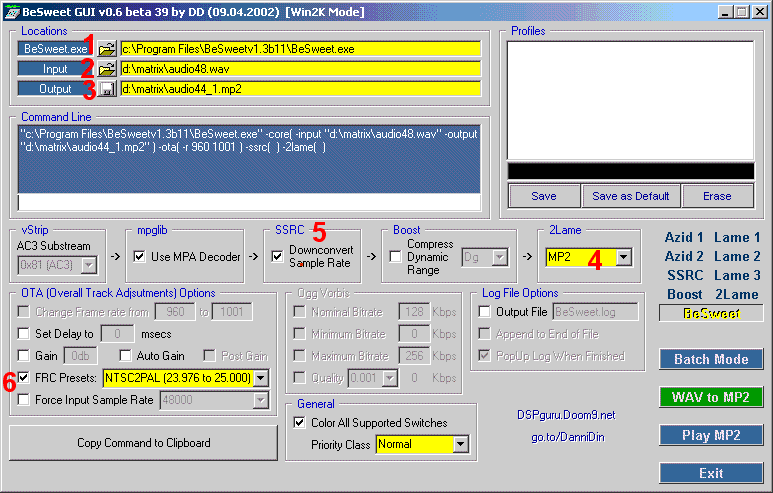Viewport: 773px width, 493px height.
Task: Toggle Ogg Vorbis Nominal Bitrate checkbox
Action: click(x=299, y=312)
